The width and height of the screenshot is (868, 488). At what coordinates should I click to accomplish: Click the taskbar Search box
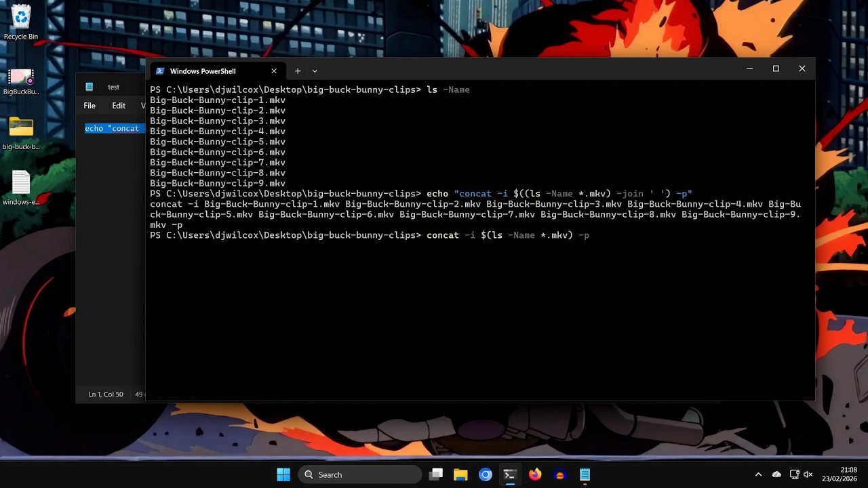pyautogui.click(x=359, y=474)
